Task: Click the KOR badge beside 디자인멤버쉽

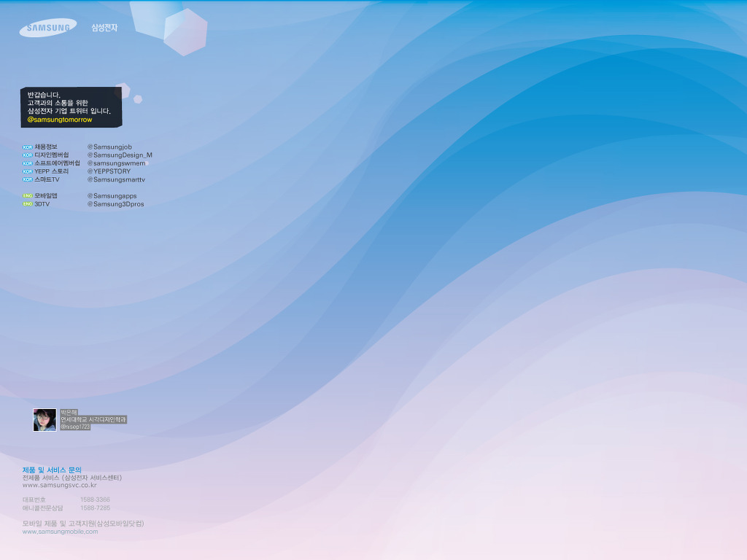Action: (x=28, y=155)
